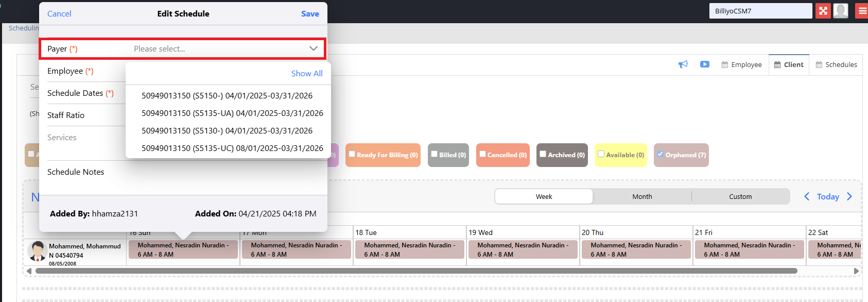This screenshot has width=868, height=302.
Task: Select the Month view segment
Action: (x=642, y=196)
